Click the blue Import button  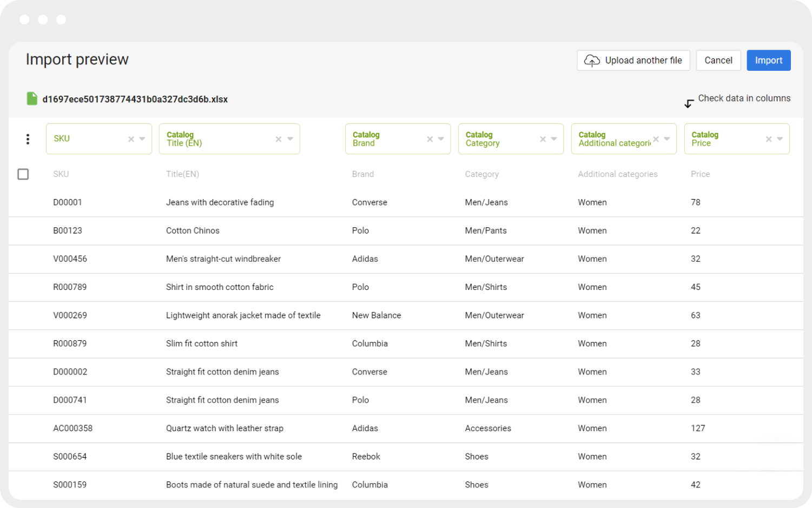pos(769,61)
